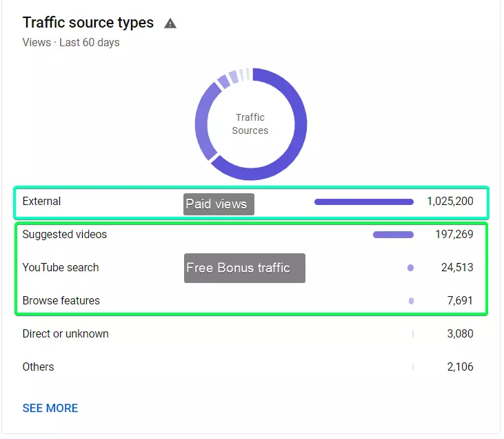This screenshot has height=439, width=504.
Task: Open the SEE MORE link
Action: (x=50, y=408)
